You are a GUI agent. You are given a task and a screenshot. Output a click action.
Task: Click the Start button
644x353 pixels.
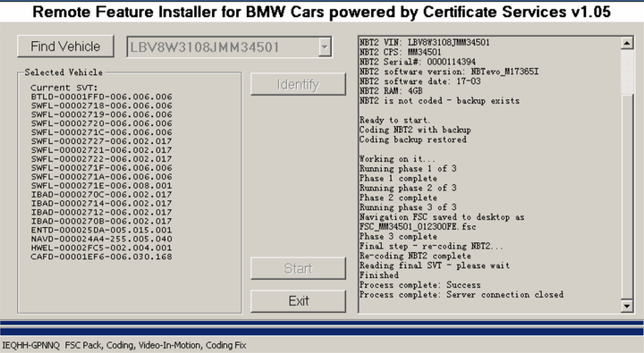pyautogui.click(x=298, y=268)
